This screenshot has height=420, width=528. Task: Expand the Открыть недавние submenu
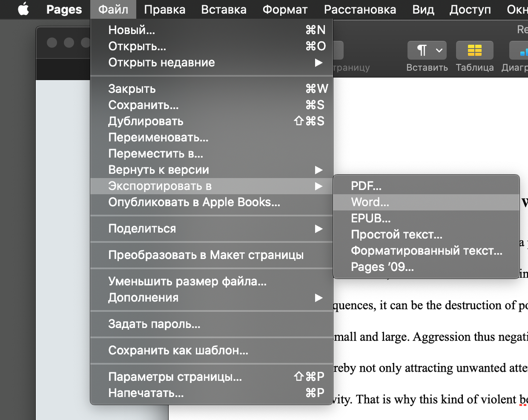[x=211, y=62]
